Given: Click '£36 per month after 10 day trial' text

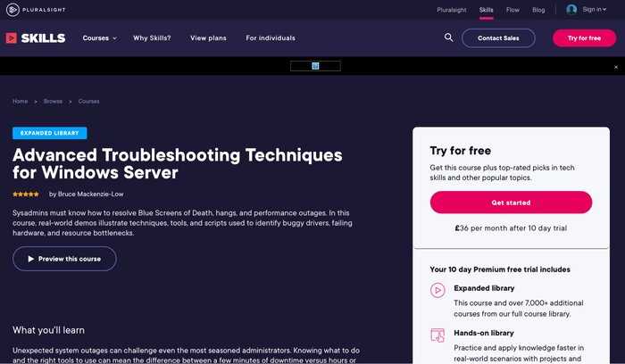Looking at the screenshot, I should click(511, 228).
